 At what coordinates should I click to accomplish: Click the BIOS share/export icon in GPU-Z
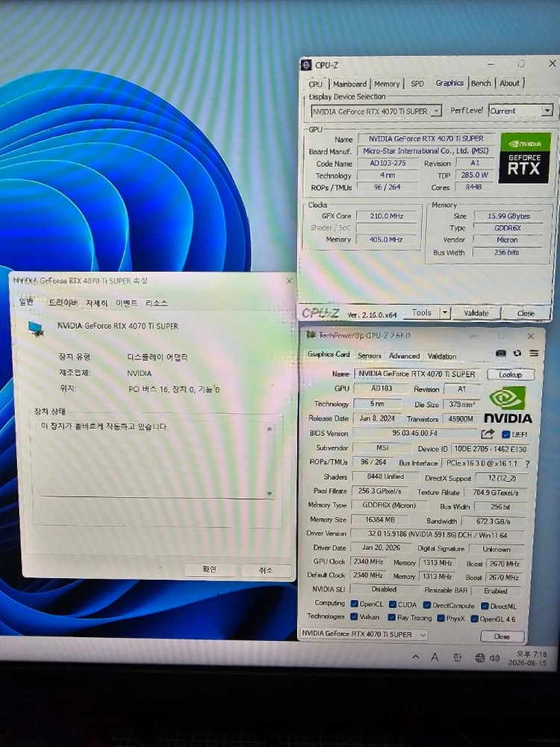487,433
